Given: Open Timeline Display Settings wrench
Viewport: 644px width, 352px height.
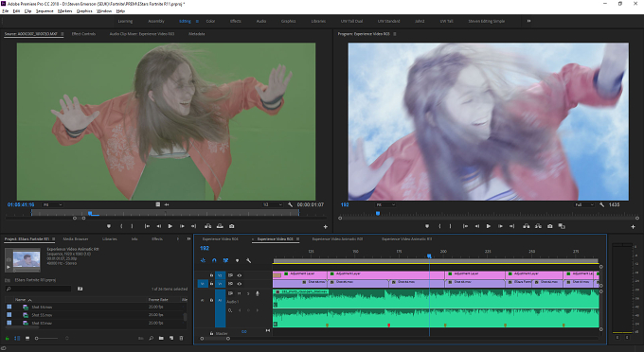Looking at the screenshot, I should (x=248, y=260).
